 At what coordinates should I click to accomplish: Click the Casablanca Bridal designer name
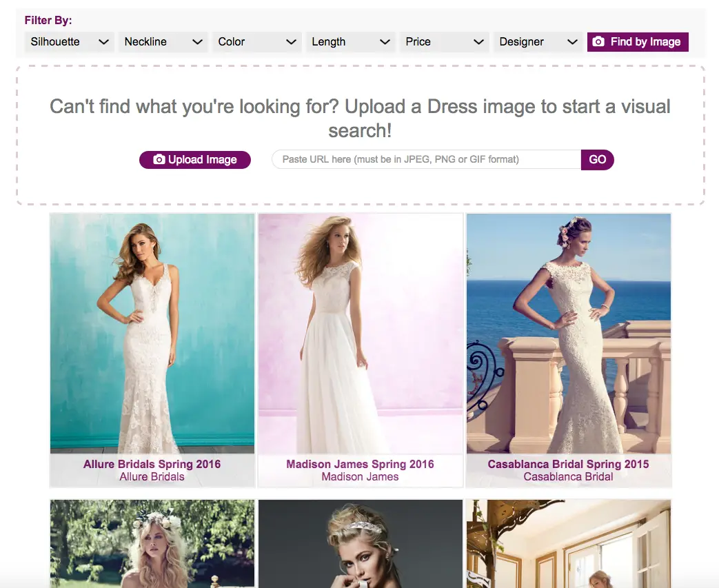[x=568, y=477]
